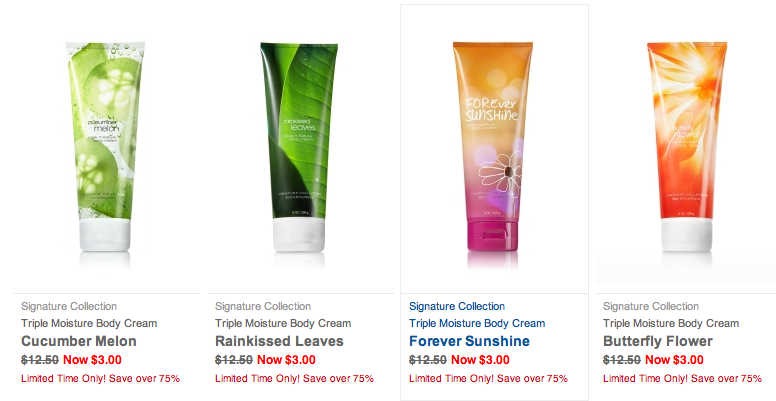The height and width of the screenshot is (401, 776).
Task: Click the Cucumber Melon product name
Action: 79,341
